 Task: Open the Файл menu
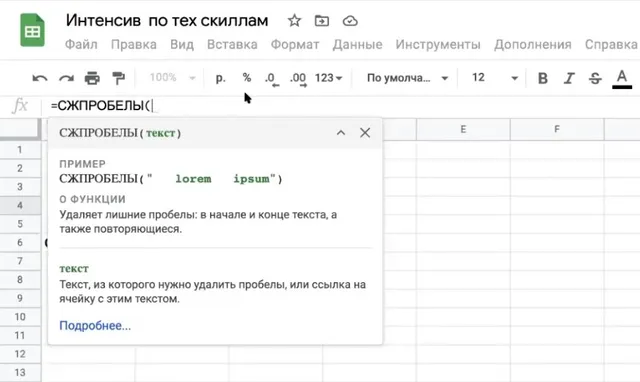[x=81, y=44]
